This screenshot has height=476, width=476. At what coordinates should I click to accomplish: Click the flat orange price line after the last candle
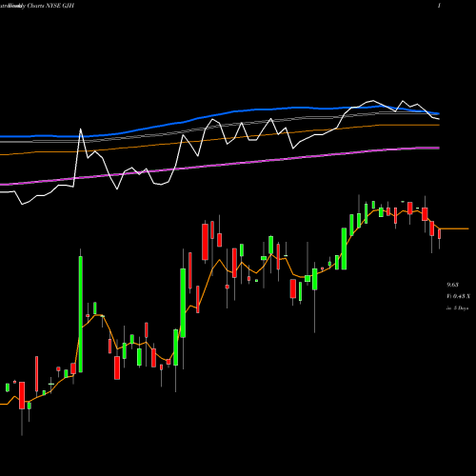(x=454, y=228)
